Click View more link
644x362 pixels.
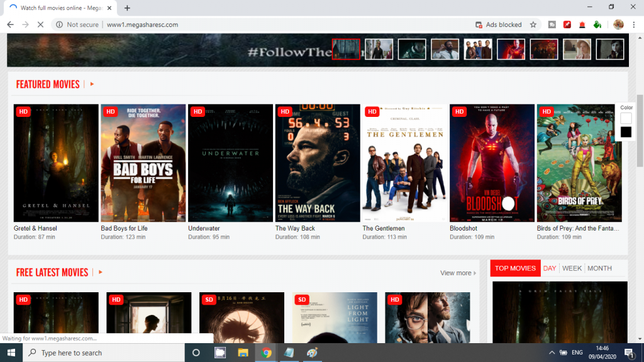click(458, 273)
